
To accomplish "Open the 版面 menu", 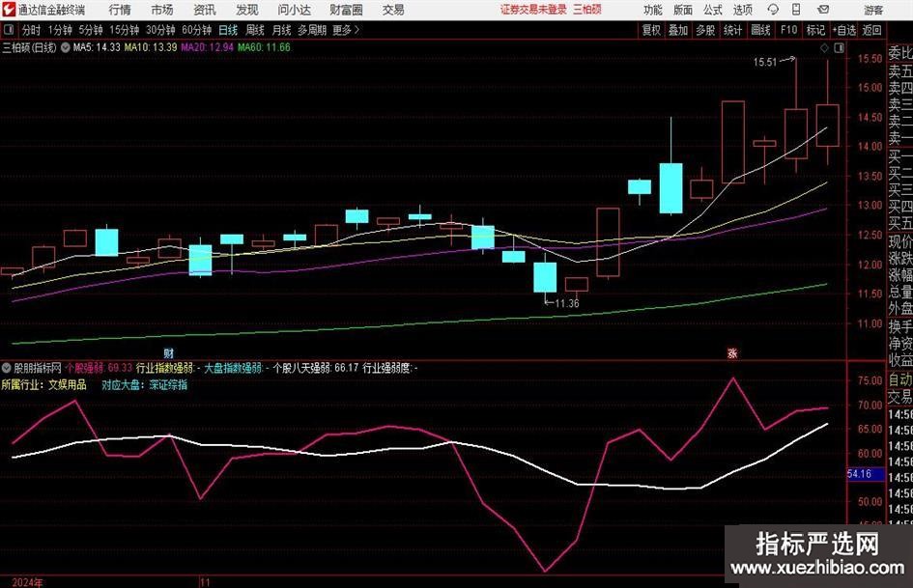I will point(683,10).
